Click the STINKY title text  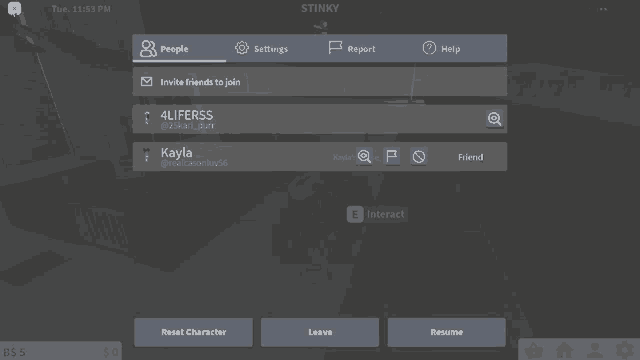pos(320,8)
